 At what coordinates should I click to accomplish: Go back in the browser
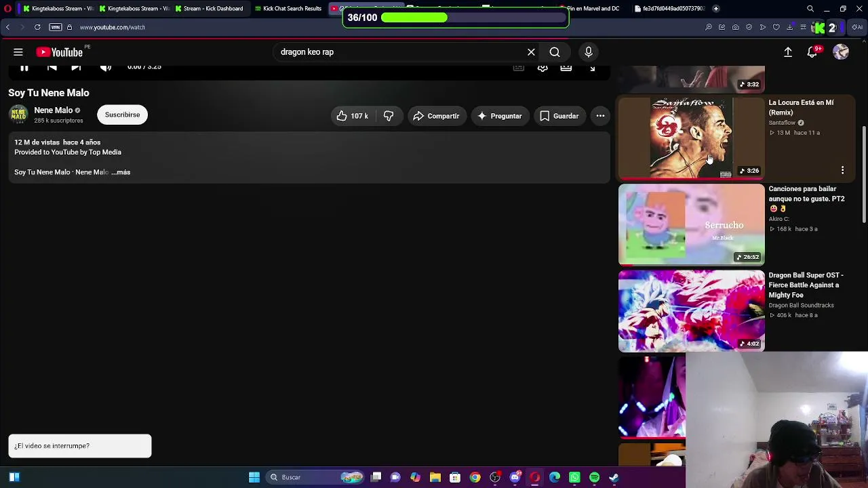(7, 27)
